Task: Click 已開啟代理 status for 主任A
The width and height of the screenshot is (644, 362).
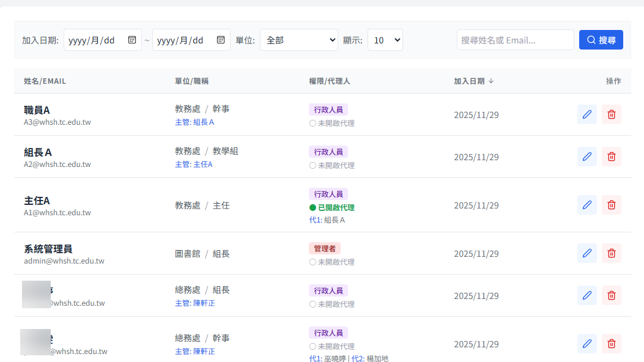Action: 332,207
